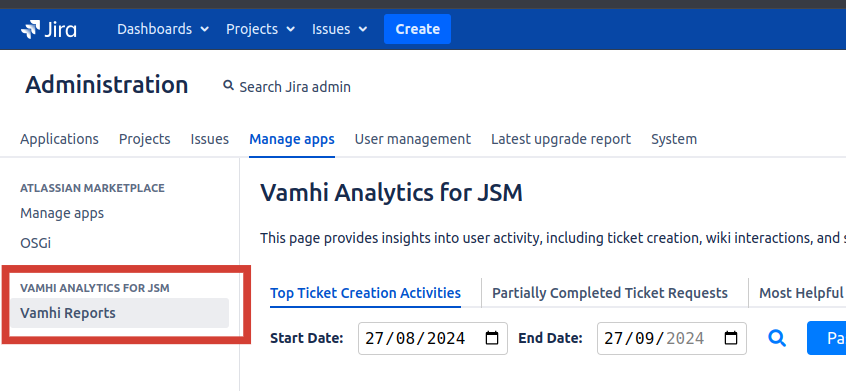Viewport: 846px width, 391px height.
Task: Open the Dashboards dropdown menu
Action: point(162,29)
